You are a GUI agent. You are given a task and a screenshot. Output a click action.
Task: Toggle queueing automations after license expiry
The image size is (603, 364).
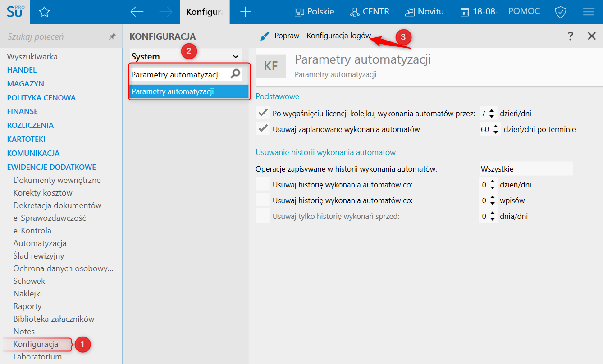pyautogui.click(x=263, y=113)
